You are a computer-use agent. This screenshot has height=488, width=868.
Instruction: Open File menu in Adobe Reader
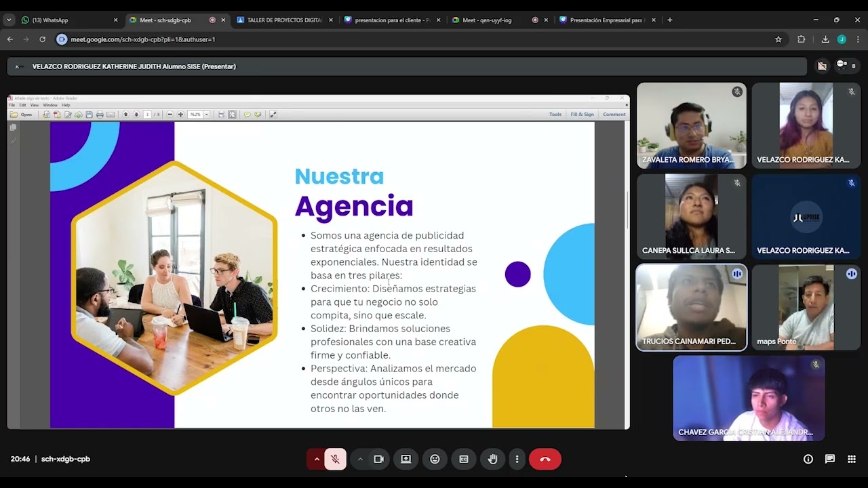coord(12,105)
